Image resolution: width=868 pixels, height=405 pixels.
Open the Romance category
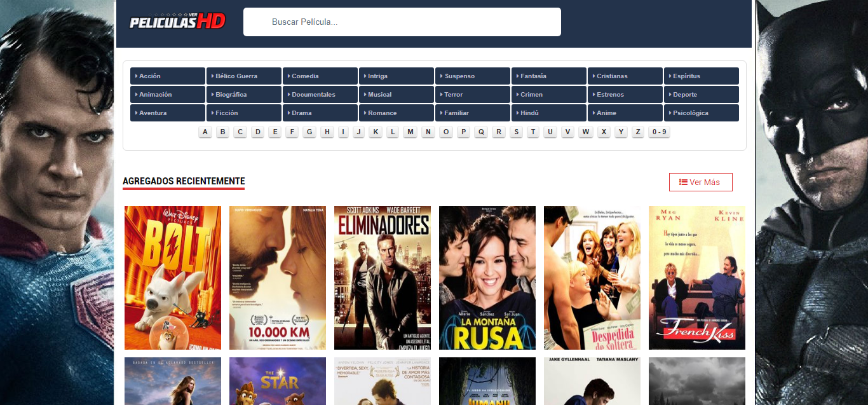coord(397,113)
